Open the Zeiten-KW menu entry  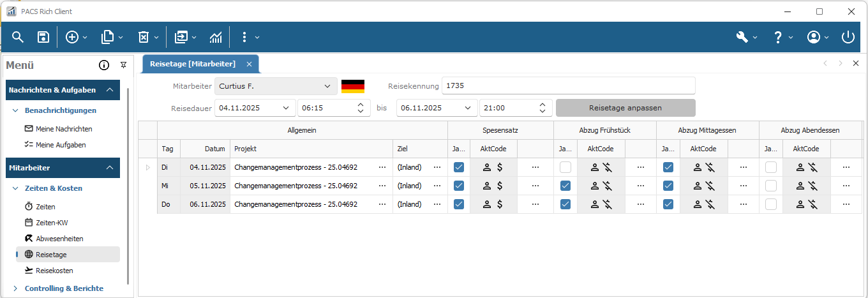click(x=50, y=223)
